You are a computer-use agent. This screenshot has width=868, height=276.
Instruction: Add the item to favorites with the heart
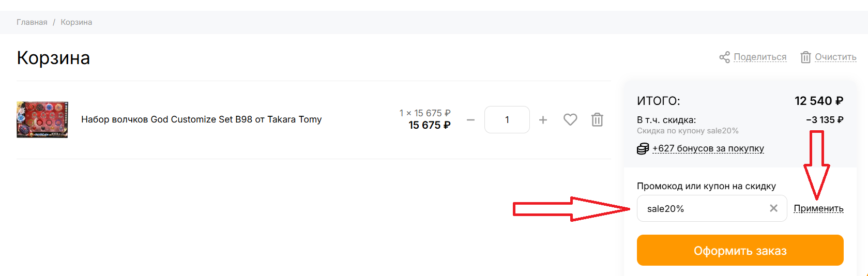tap(570, 120)
